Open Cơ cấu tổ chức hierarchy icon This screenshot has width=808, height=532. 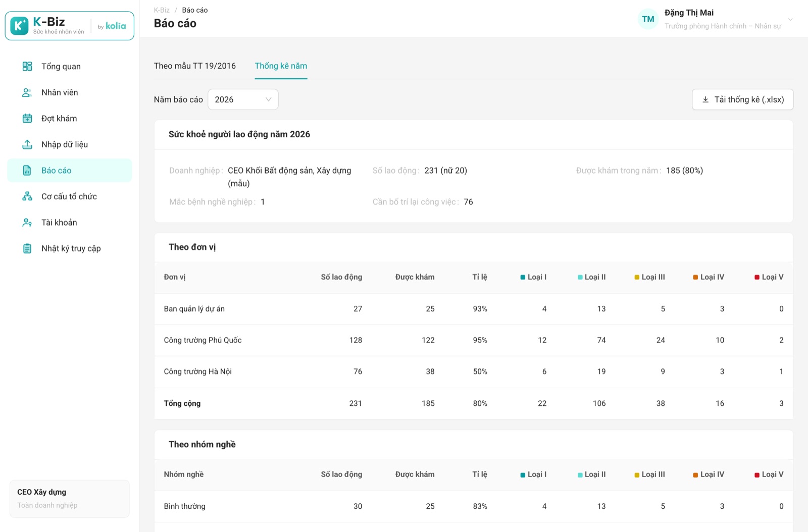click(x=27, y=196)
